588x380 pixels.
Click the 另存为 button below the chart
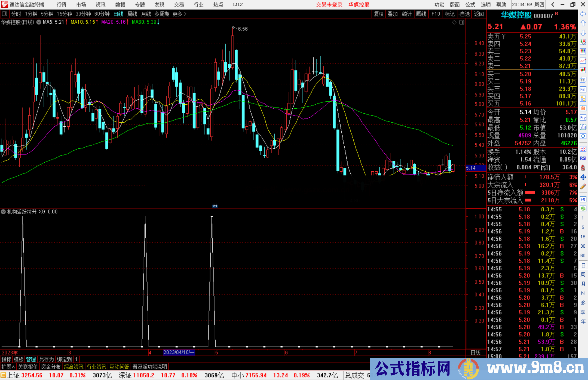[x=47, y=359]
